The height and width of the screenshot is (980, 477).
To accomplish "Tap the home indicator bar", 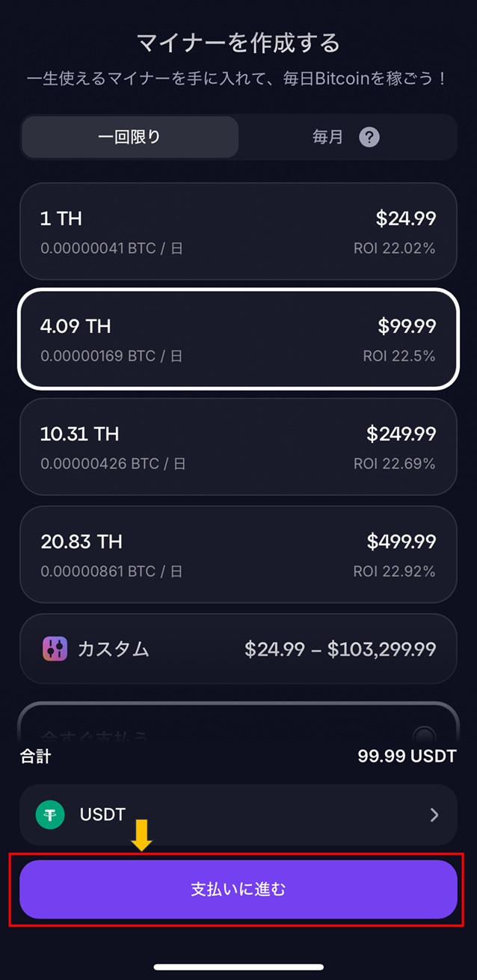I will [238, 967].
